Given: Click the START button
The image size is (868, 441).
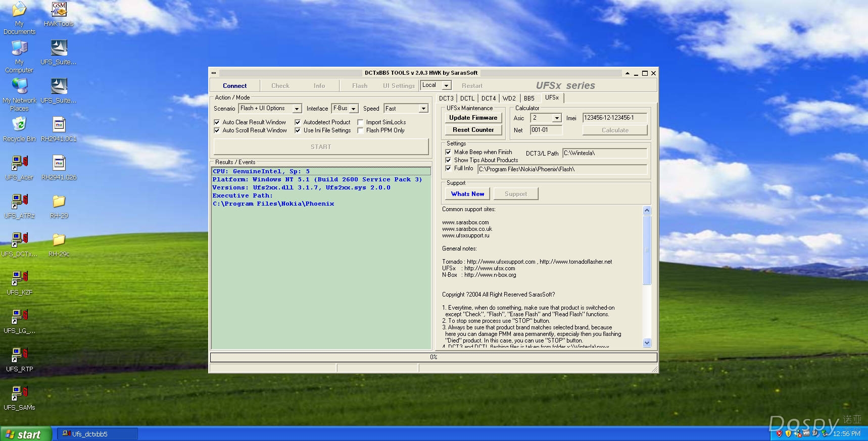Looking at the screenshot, I should tap(321, 147).
